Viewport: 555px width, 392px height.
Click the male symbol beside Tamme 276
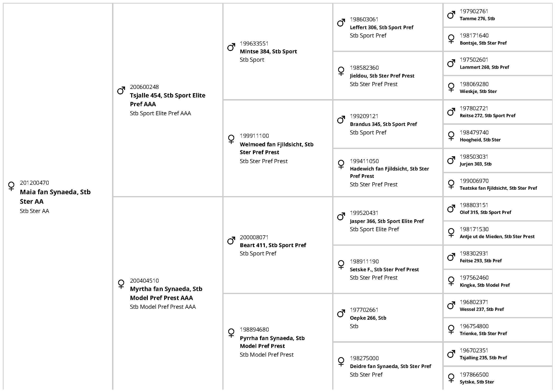[x=451, y=15]
